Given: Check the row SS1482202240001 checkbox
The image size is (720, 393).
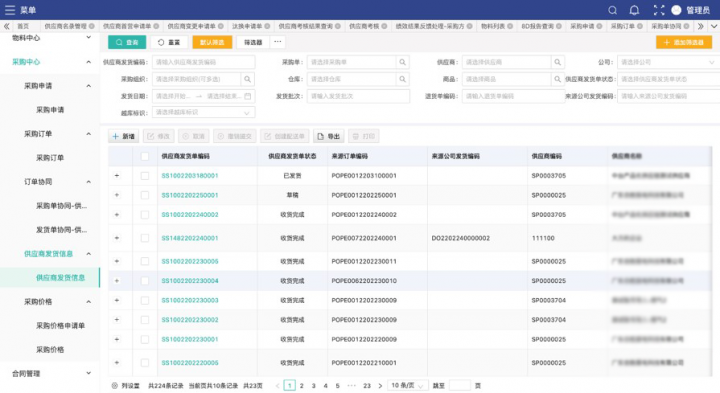Looking at the screenshot, I should point(145,238).
